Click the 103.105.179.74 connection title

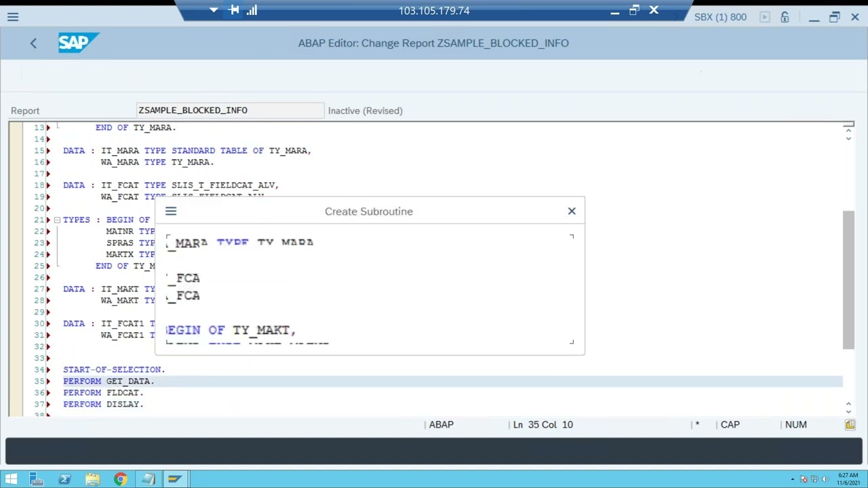point(434,10)
